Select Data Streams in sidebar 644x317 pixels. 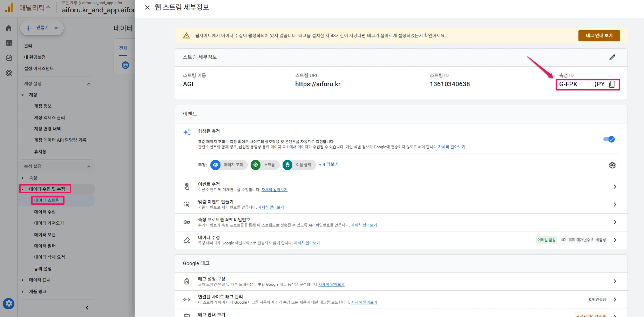pos(47,200)
